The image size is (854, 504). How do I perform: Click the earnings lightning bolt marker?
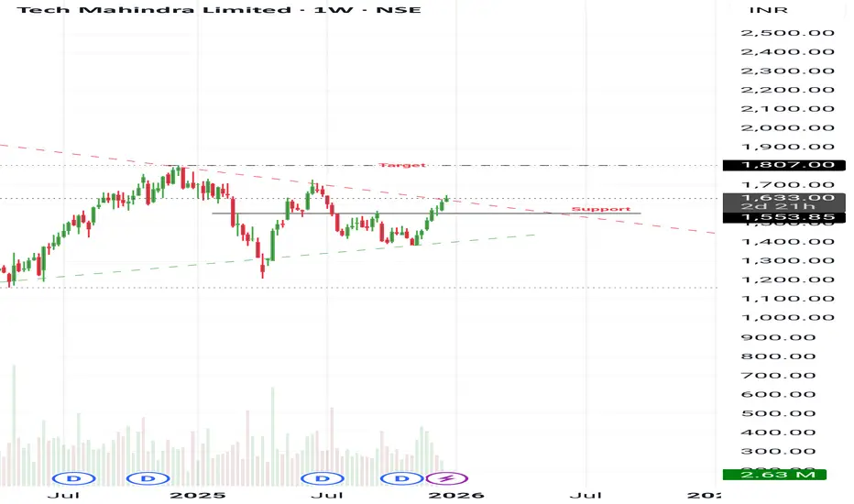446,478
